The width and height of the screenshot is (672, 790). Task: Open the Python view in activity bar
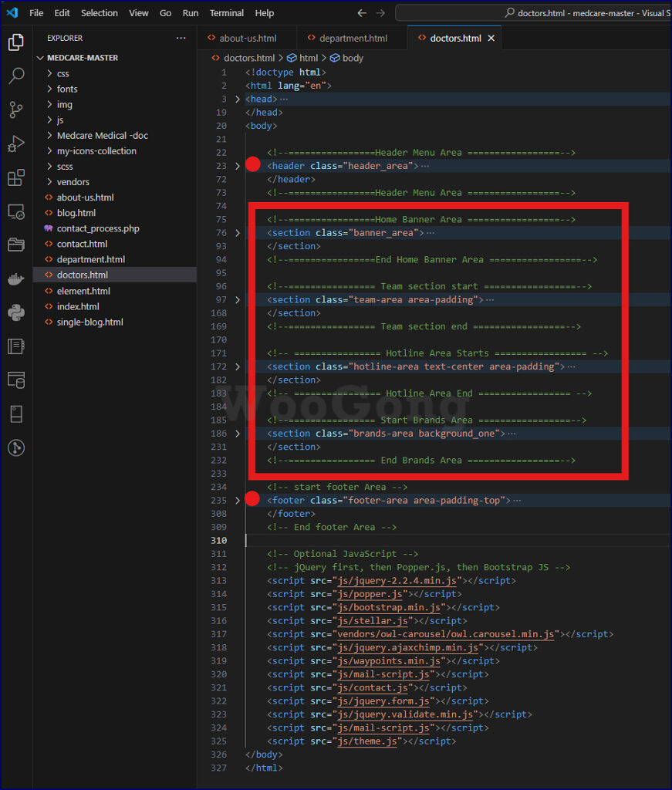point(16,312)
